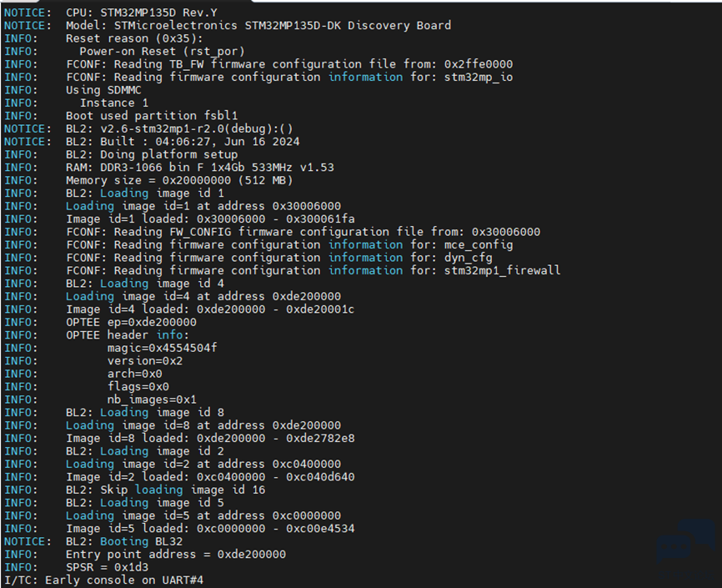Click the highlighted 'information' word before stm32mp_io
The width and height of the screenshot is (722, 588).
coord(366,78)
